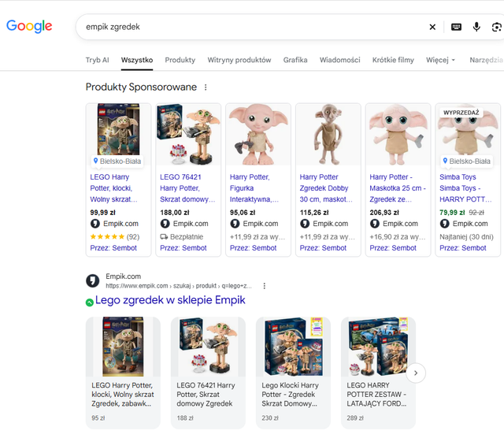Open Lego zgredek w sklepie Empik link
The image size is (504, 438).
point(170,300)
